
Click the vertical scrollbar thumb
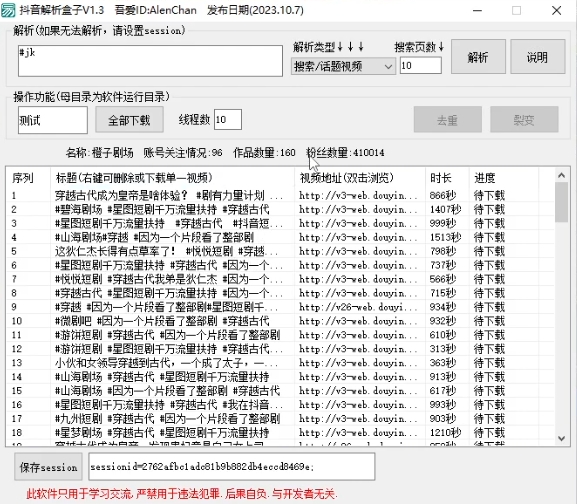pos(562,202)
